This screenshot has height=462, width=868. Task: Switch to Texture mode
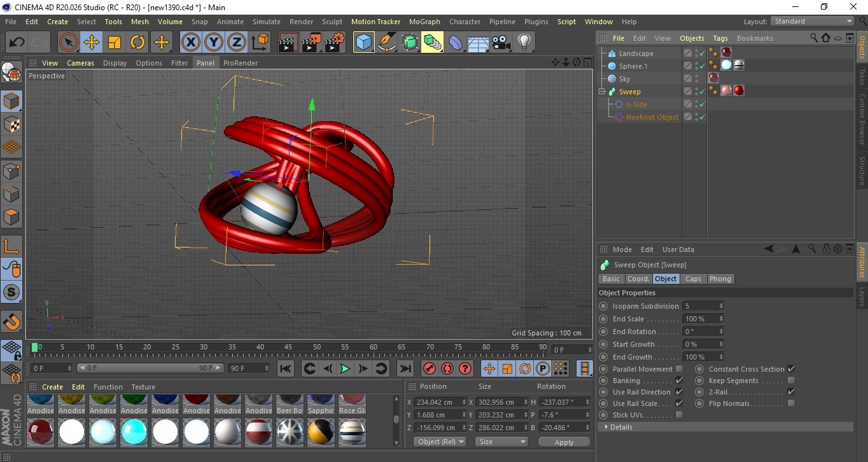[11, 124]
